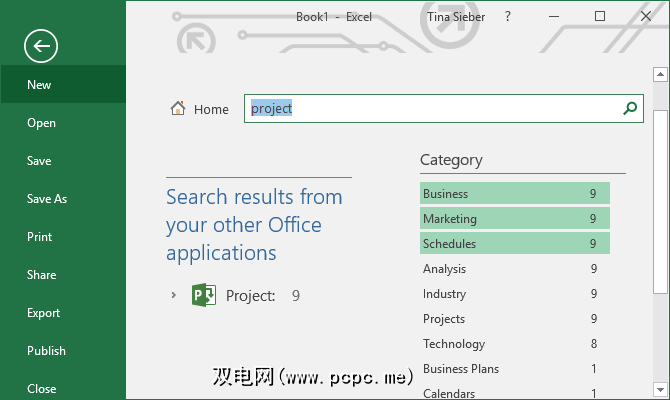Toggle the Business category filter
The image size is (670, 400).
click(x=514, y=194)
